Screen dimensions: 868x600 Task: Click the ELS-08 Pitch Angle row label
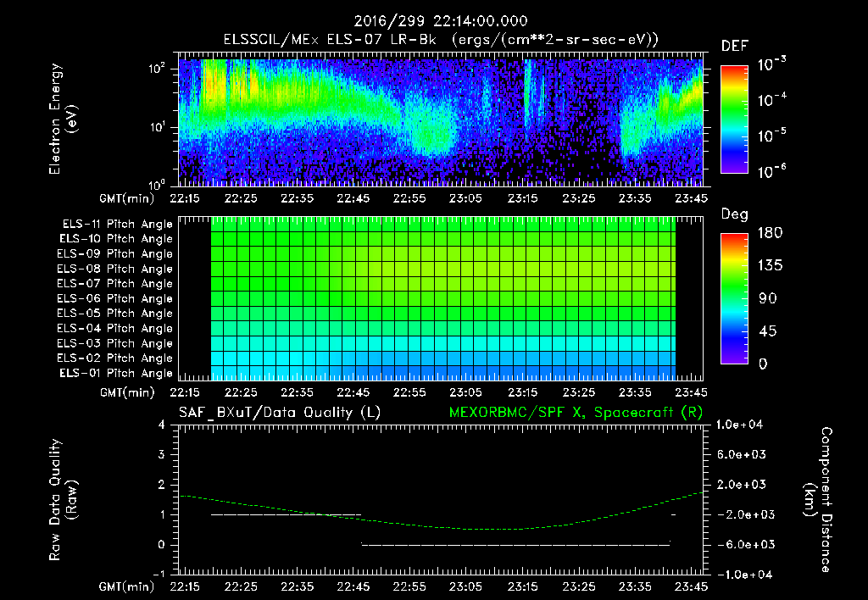pos(115,269)
